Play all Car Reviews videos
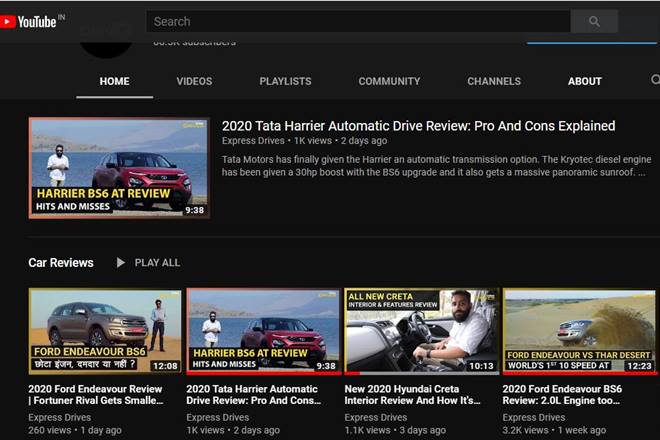660x440 pixels. coord(148,263)
